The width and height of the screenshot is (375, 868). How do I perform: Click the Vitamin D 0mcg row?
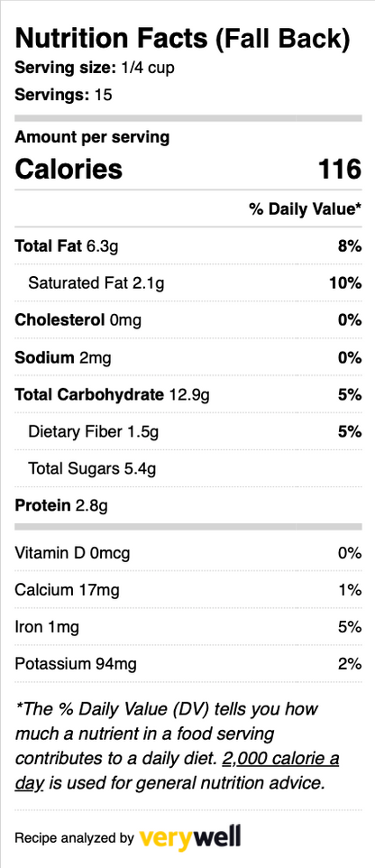[188, 552]
